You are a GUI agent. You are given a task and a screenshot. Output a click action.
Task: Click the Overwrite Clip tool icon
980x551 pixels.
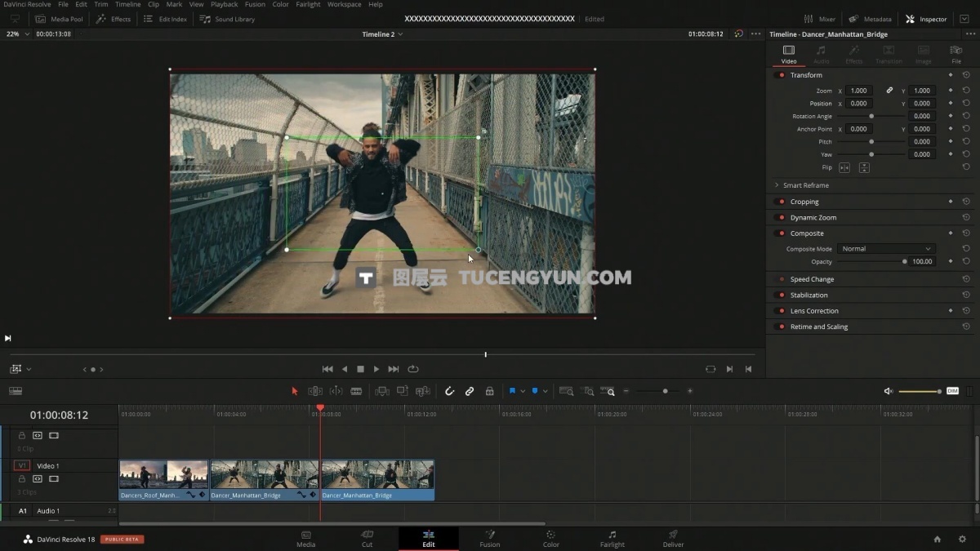403,391
